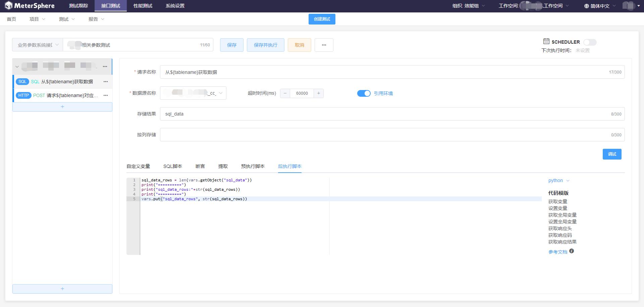This screenshot has width=644, height=307.
Task: Open the 工作空间 dropdown
Action: click(x=534, y=6)
